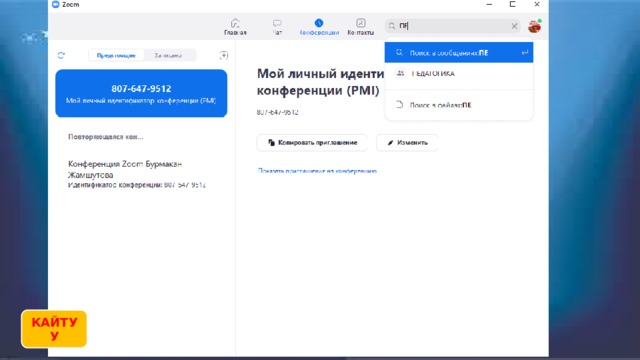Click the yellow КАЙТУУ button
This screenshot has width=640, height=360.
54,329
